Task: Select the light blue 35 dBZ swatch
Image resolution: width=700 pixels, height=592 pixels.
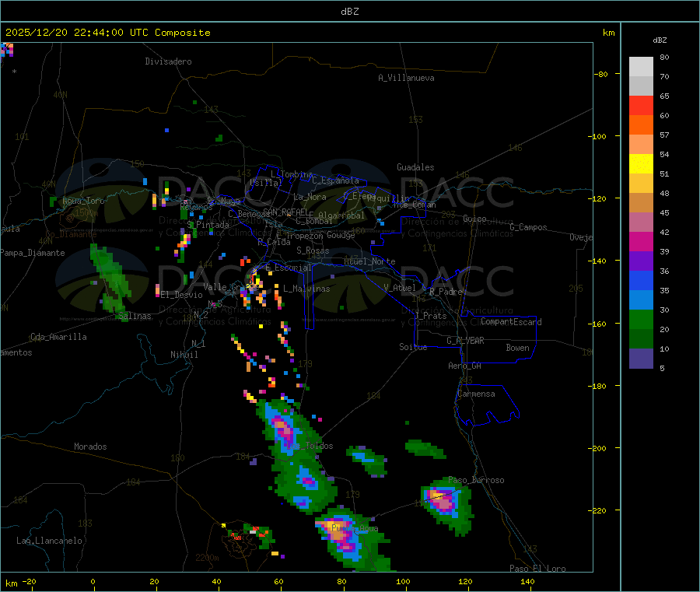Action: pyautogui.click(x=641, y=300)
